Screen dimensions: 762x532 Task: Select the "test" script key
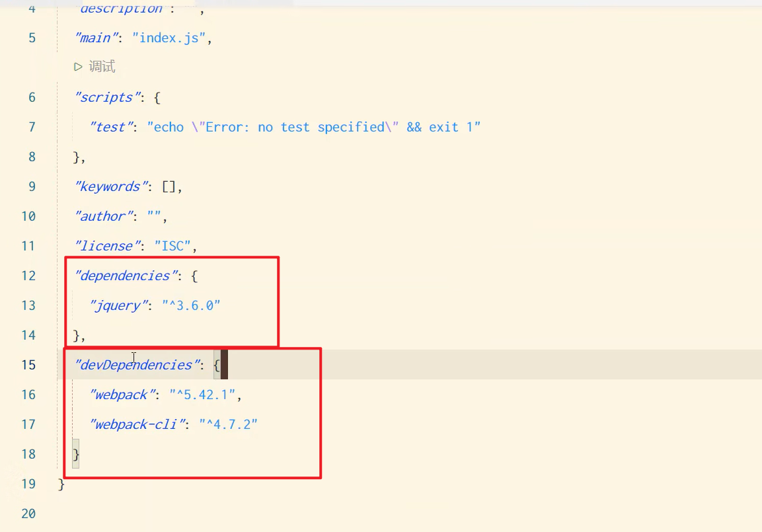(x=110, y=127)
